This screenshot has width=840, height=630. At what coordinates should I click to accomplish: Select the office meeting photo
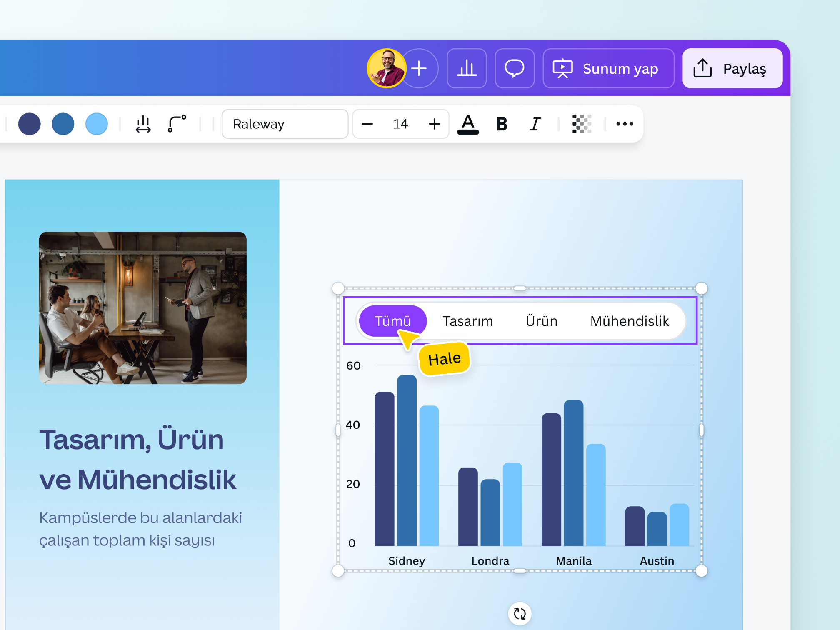(142, 308)
